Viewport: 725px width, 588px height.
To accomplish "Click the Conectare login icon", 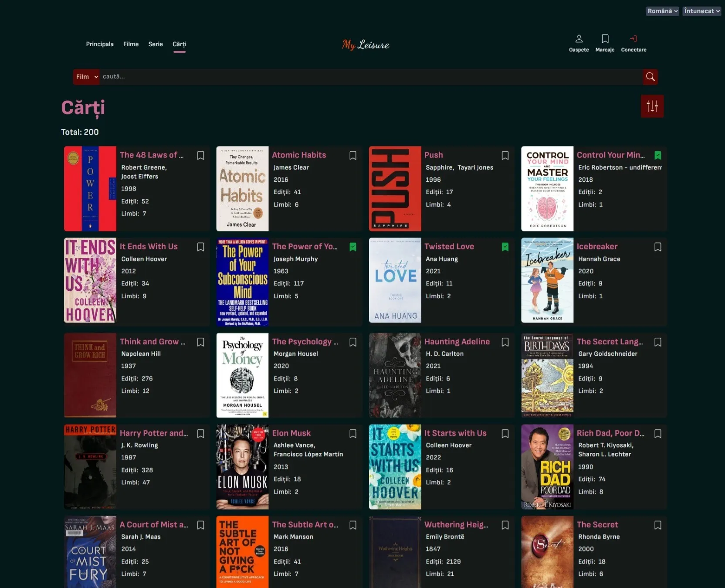I will coord(634,44).
